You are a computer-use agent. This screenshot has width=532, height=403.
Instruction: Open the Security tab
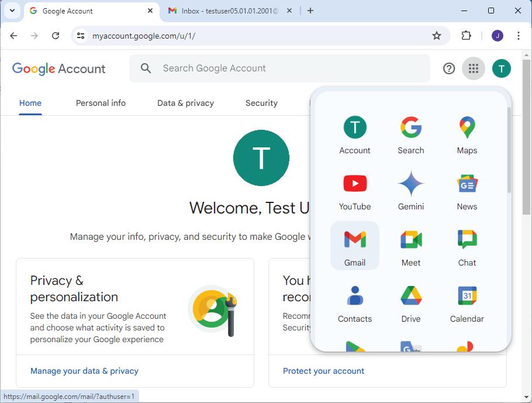pos(261,103)
